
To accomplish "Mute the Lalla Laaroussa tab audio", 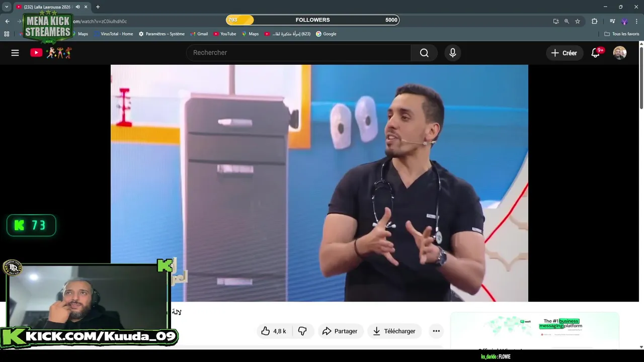I will click(77, 7).
